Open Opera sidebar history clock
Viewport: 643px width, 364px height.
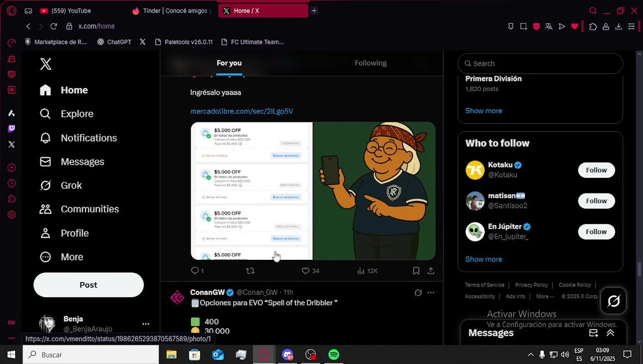11,184
